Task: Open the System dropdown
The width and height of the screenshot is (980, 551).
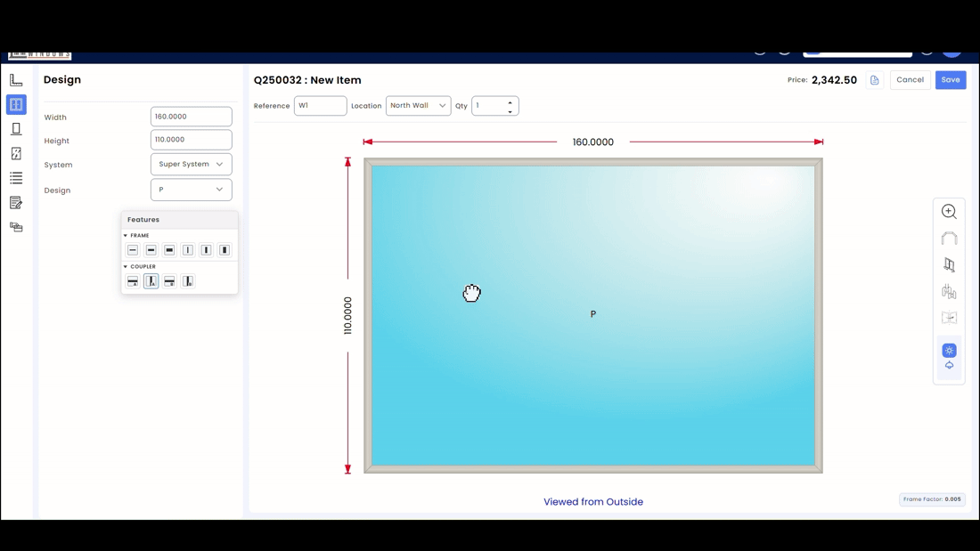Action: pyautogui.click(x=192, y=165)
